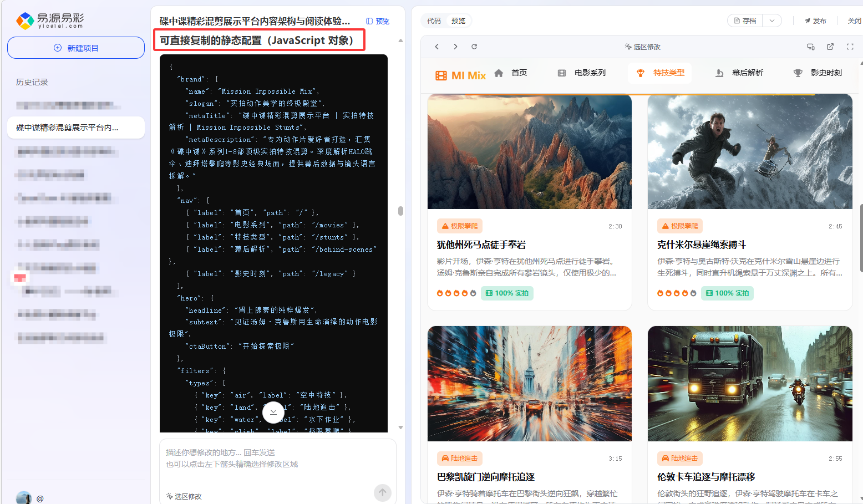This screenshot has height=504, width=863.
Task: Switch to 代码 (code) view
Action: 434,20
